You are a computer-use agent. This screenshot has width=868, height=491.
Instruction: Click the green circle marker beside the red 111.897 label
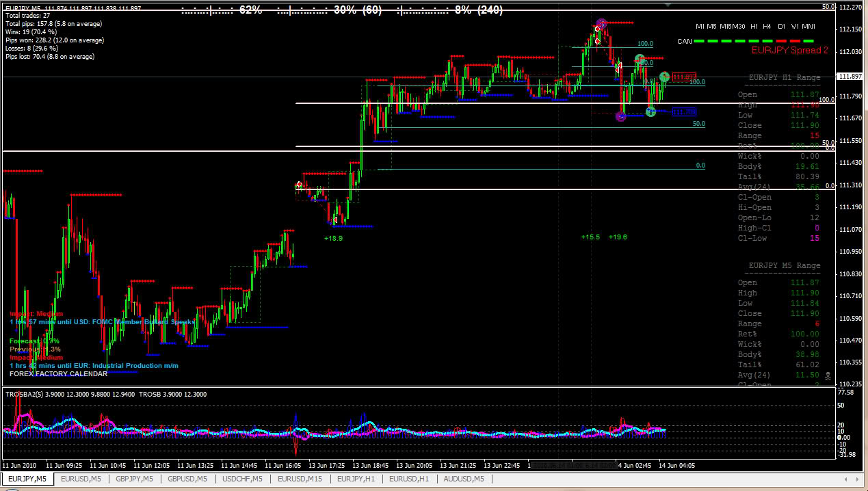(664, 77)
